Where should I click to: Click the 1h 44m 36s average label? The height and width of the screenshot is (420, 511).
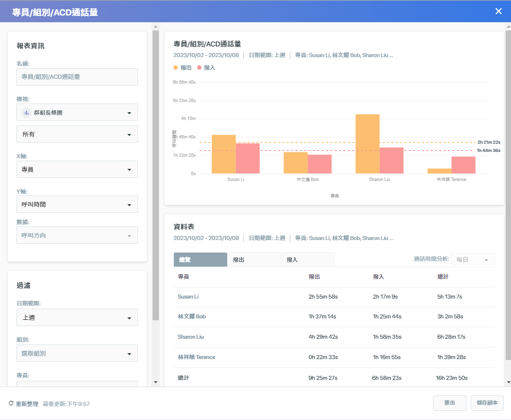pos(489,150)
